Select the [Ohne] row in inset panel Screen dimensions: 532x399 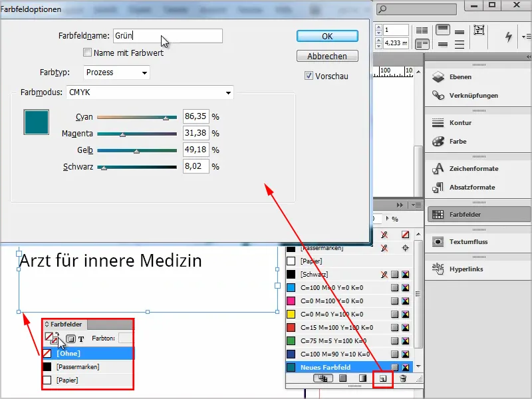coord(88,354)
